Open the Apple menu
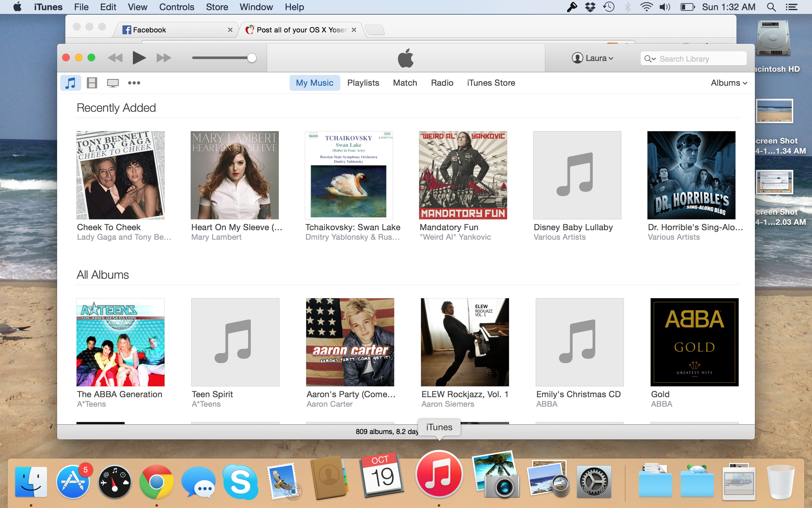 point(17,7)
